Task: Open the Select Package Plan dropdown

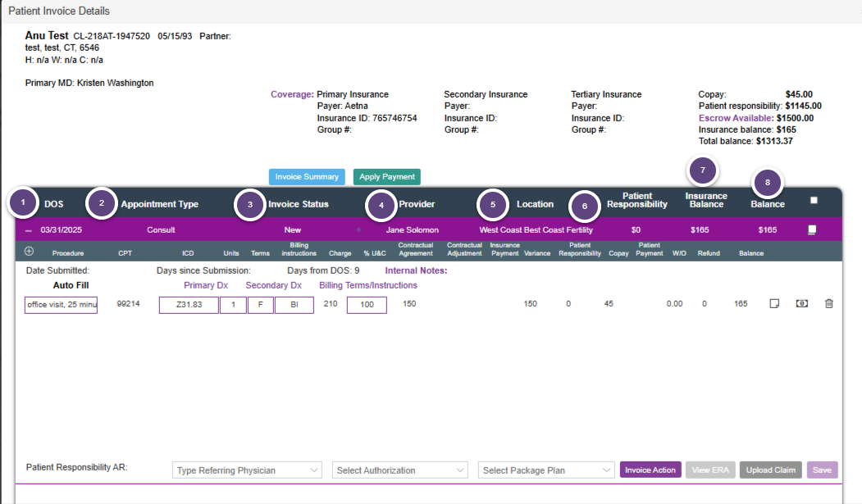Action: pyautogui.click(x=546, y=470)
